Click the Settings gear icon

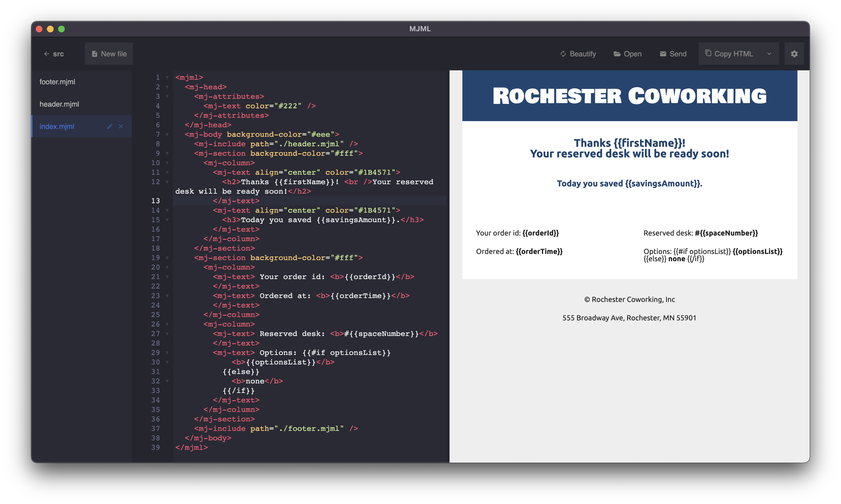794,54
